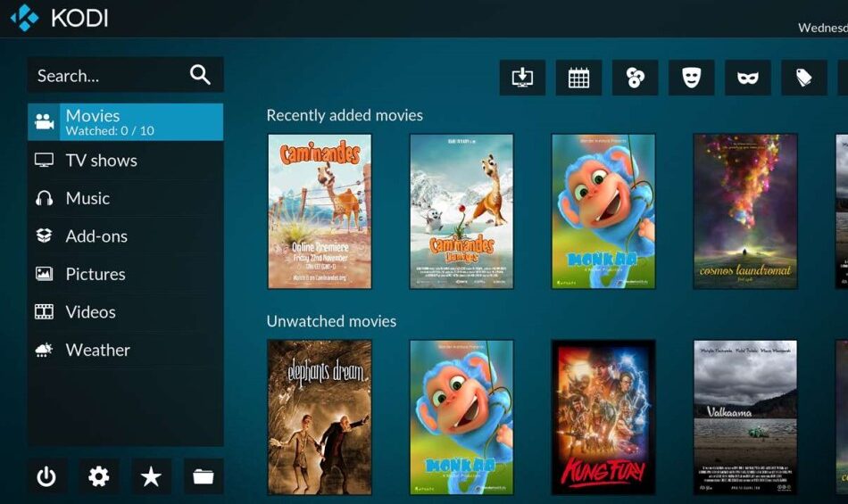The image size is (848, 504).
Task: Go to the Add-ons section
Action: coord(126,236)
